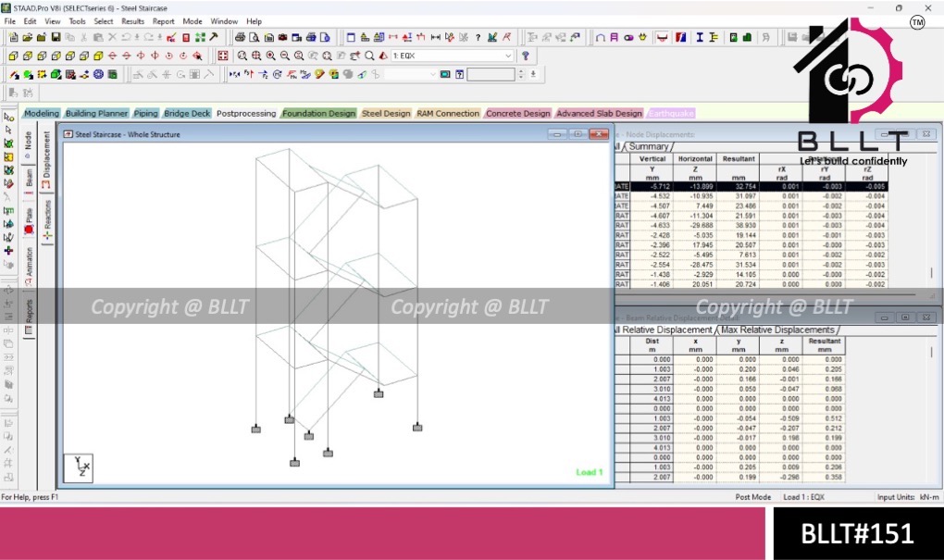Click the 3D Rendering green block icon
This screenshot has height=560, width=944.
click(56, 75)
